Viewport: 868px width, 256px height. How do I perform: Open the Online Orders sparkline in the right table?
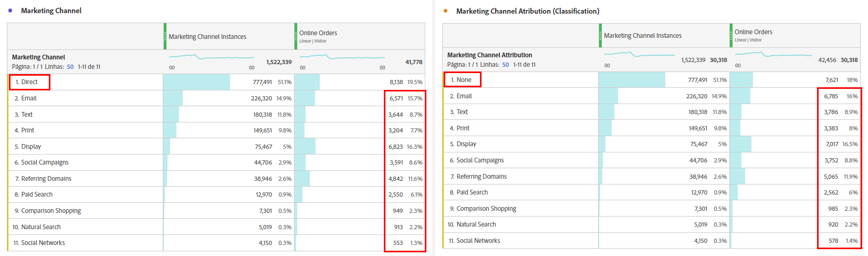[x=773, y=54]
